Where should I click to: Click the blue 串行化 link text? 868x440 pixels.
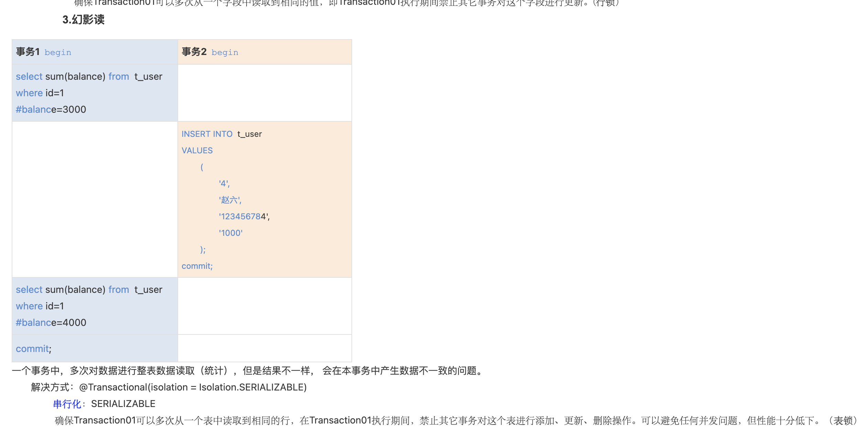(x=67, y=404)
